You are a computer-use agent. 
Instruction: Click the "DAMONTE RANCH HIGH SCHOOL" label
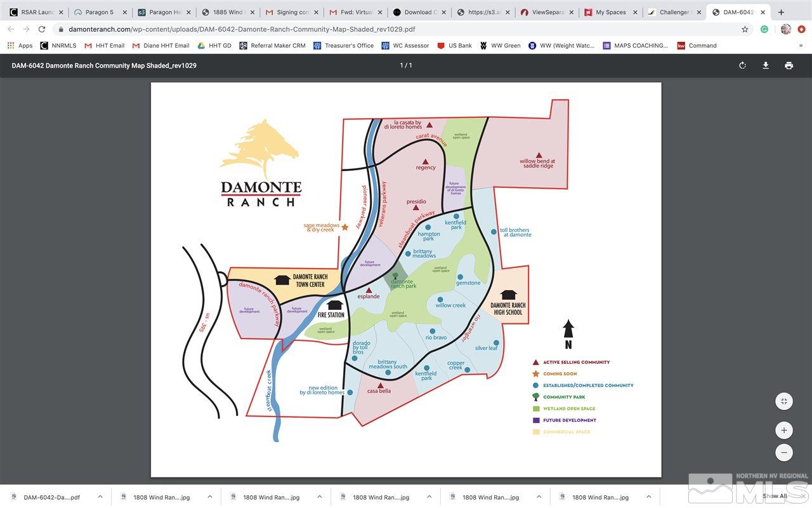(x=507, y=309)
